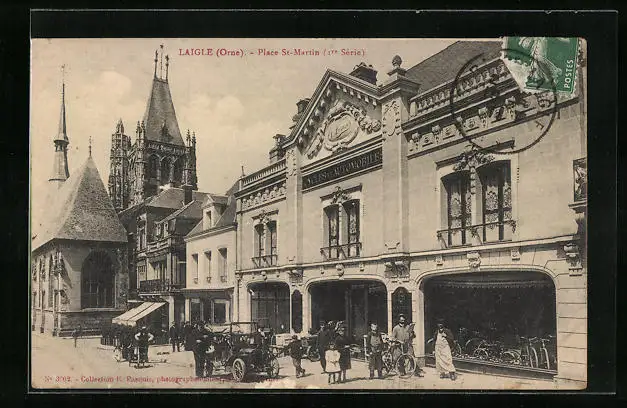This screenshot has width=627, height=408.
Task: Click the center first-floor balcony window
Action: pos(341,230)
